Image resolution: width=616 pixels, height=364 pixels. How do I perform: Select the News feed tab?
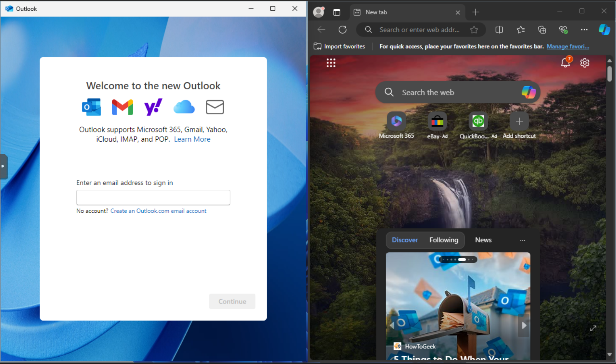(483, 240)
